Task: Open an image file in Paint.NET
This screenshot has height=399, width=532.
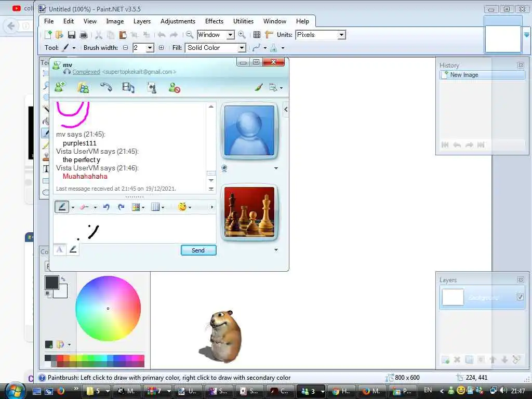Action: [x=59, y=35]
